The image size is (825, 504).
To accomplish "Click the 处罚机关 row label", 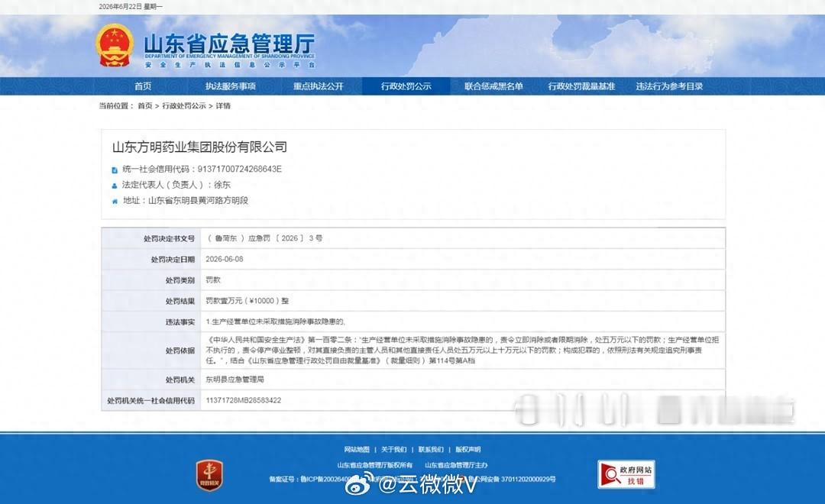I will pyautogui.click(x=180, y=380).
